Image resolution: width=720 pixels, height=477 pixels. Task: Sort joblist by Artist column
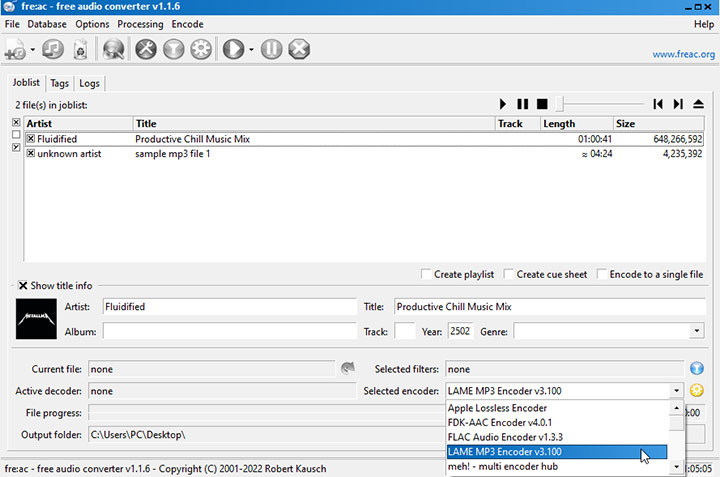(x=79, y=123)
